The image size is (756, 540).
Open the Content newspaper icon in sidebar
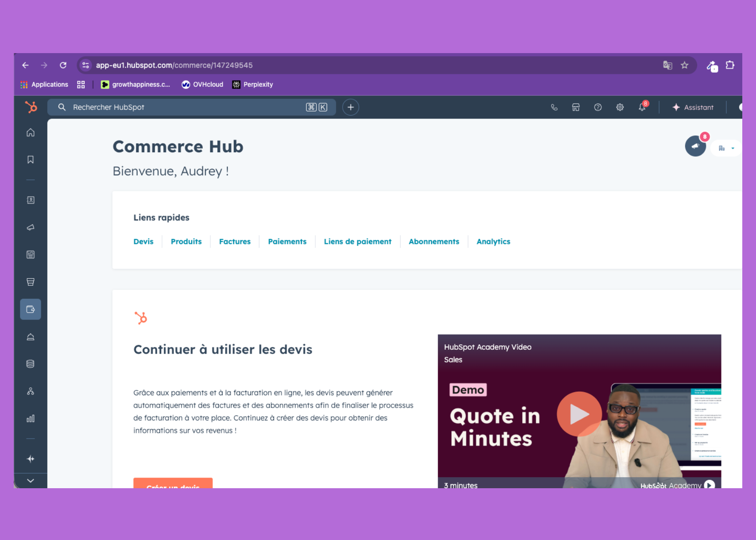click(31, 255)
